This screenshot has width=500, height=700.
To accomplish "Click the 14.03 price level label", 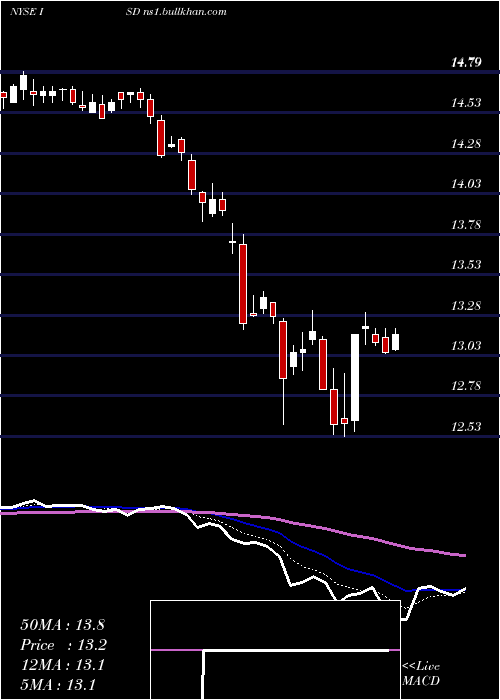I will click(466, 183).
